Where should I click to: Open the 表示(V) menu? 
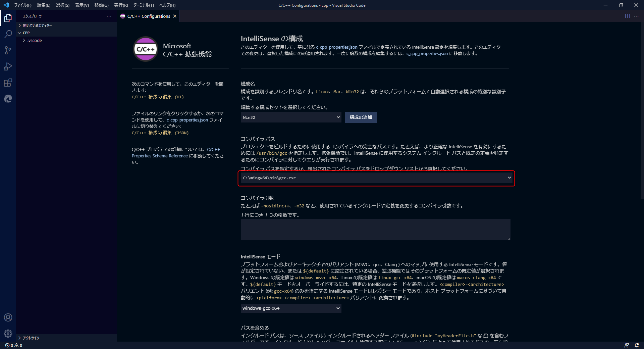click(82, 5)
